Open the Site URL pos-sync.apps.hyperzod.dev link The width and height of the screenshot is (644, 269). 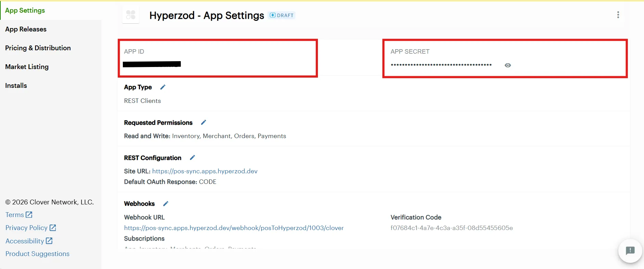coord(205,171)
